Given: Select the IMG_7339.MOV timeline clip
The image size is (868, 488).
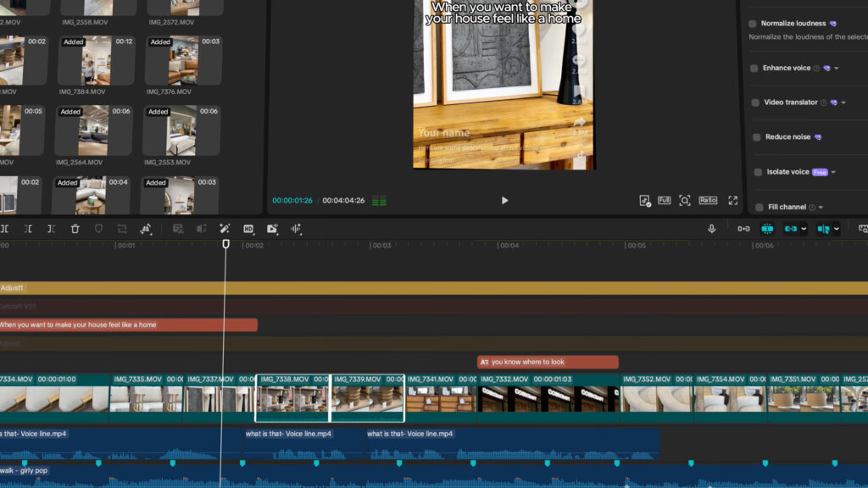Looking at the screenshot, I should tap(368, 398).
